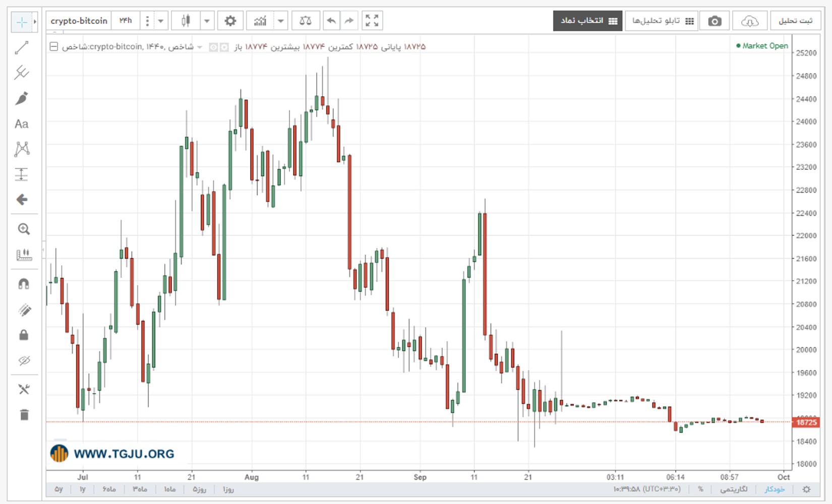
Task: Toggle hide all drawing tools
Action: click(x=24, y=361)
